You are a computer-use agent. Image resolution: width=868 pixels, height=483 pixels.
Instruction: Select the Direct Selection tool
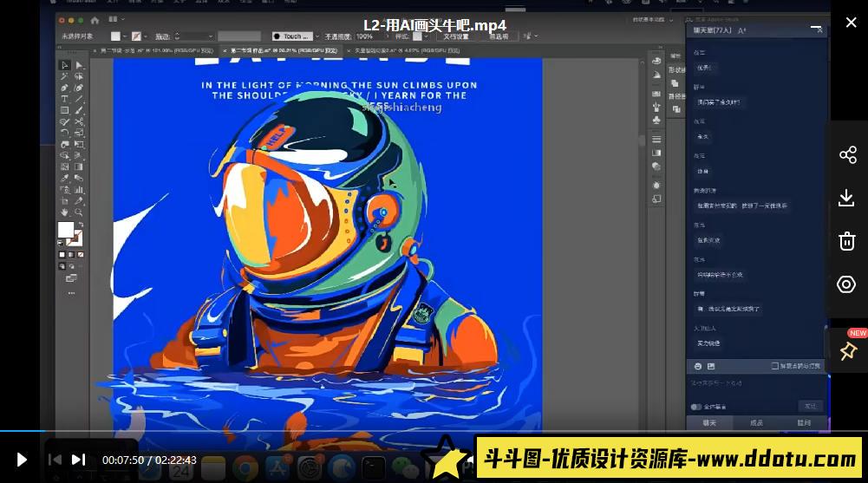coord(79,65)
